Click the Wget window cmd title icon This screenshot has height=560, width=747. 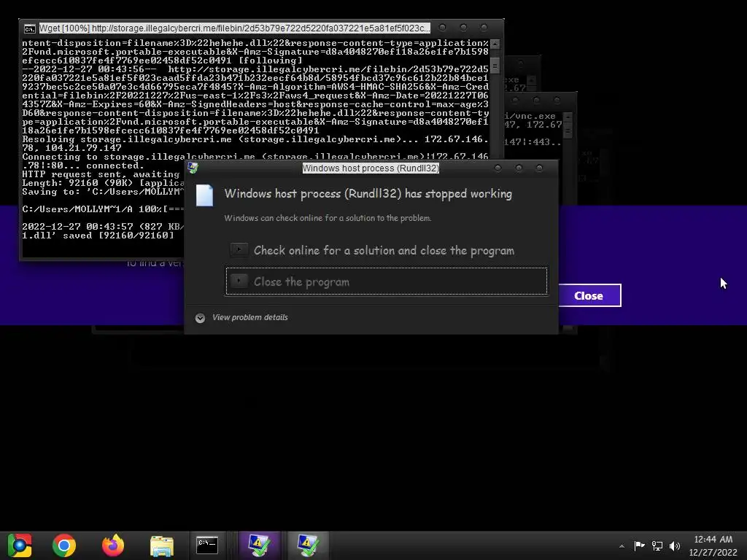29,28
